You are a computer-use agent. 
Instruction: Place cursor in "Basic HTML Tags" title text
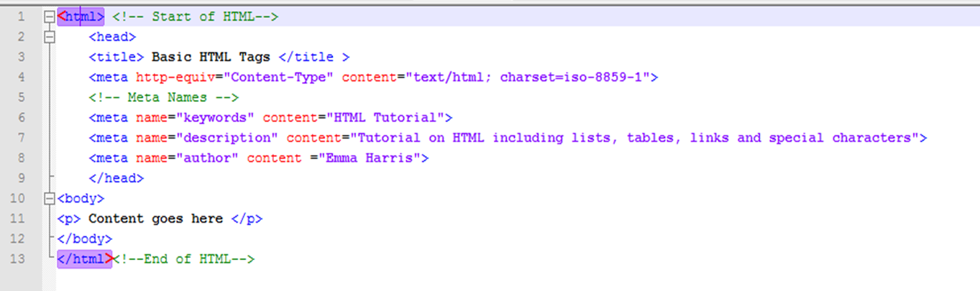point(211,57)
